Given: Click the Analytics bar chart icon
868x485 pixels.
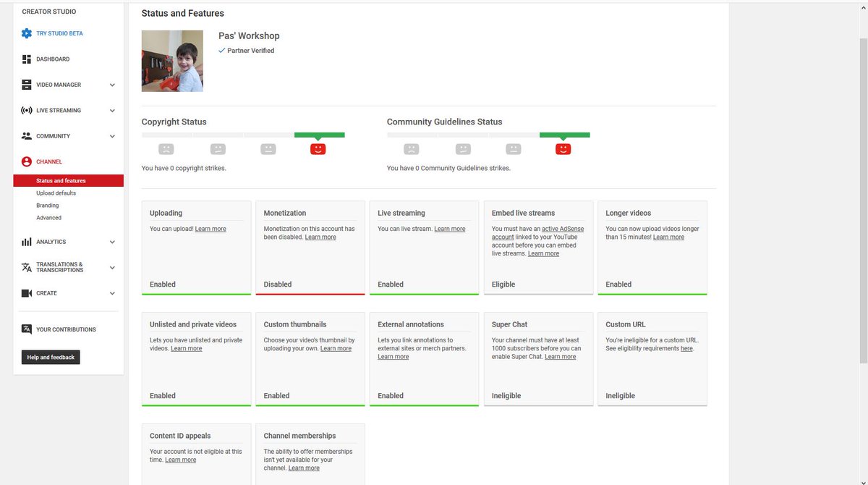Looking at the screenshot, I should click(x=27, y=242).
